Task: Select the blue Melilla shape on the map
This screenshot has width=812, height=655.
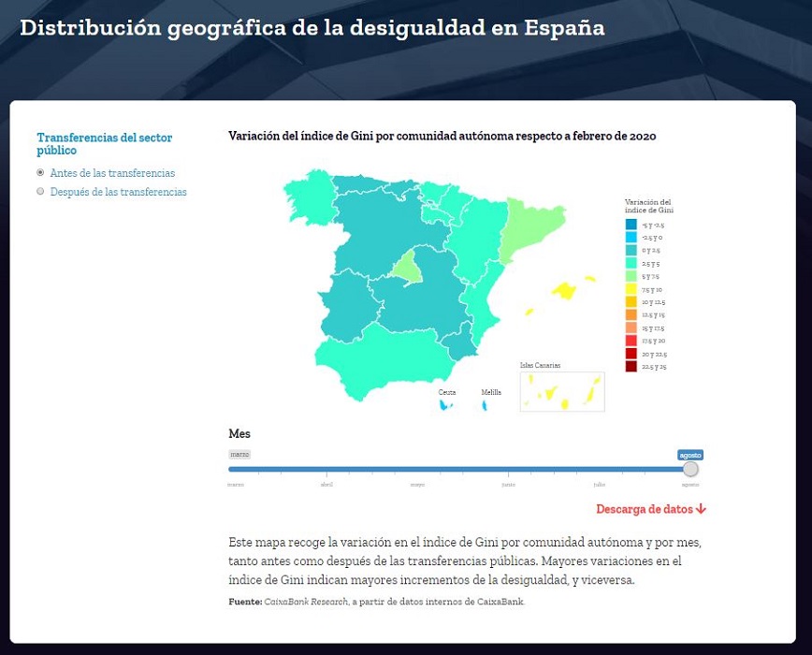Action: pos(485,405)
